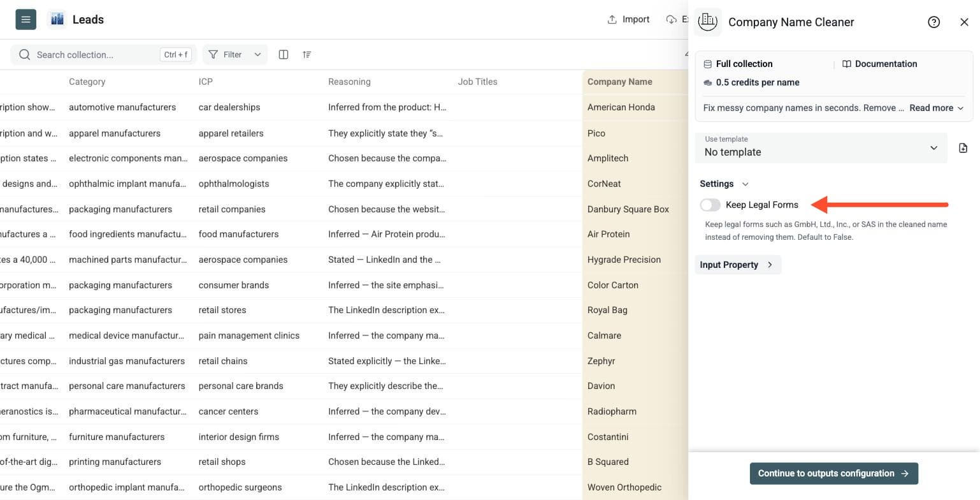The width and height of the screenshot is (980, 500).
Task: Toggle the Keep Legal Forms switch
Action: [710, 205]
